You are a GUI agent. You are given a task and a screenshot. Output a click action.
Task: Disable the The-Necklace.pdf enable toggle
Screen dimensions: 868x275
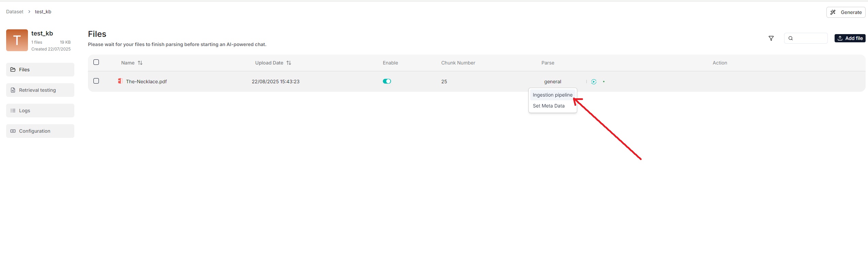(387, 81)
